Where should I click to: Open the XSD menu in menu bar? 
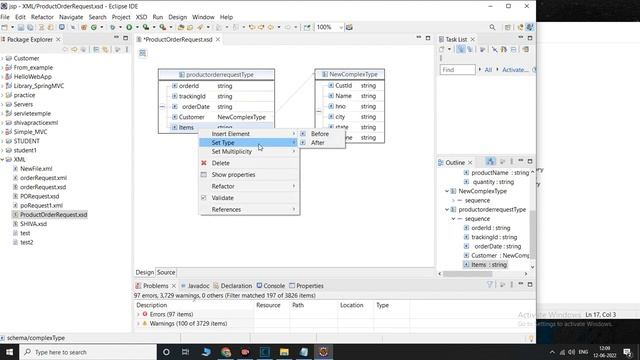(141, 17)
